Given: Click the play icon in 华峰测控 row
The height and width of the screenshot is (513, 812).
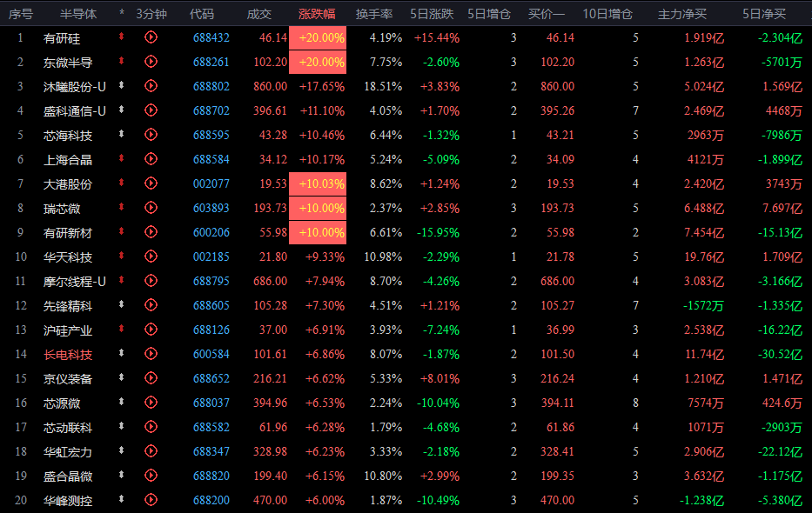Looking at the screenshot, I should 151,500.
